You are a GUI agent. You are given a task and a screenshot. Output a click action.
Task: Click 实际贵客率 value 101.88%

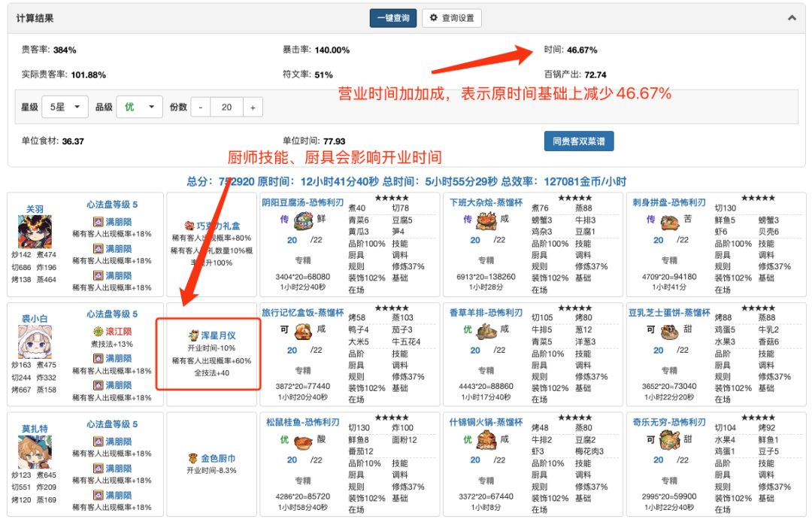[88, 75]
